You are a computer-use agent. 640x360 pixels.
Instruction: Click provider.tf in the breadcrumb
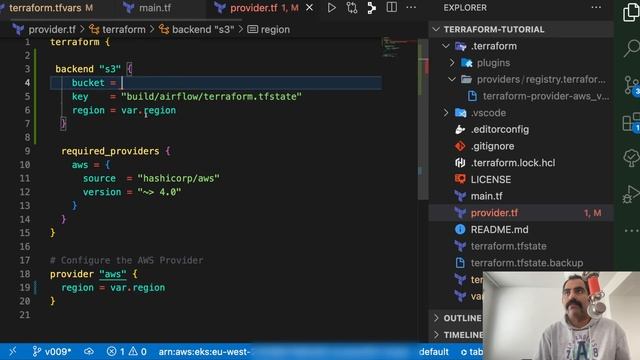coord(52,29)
